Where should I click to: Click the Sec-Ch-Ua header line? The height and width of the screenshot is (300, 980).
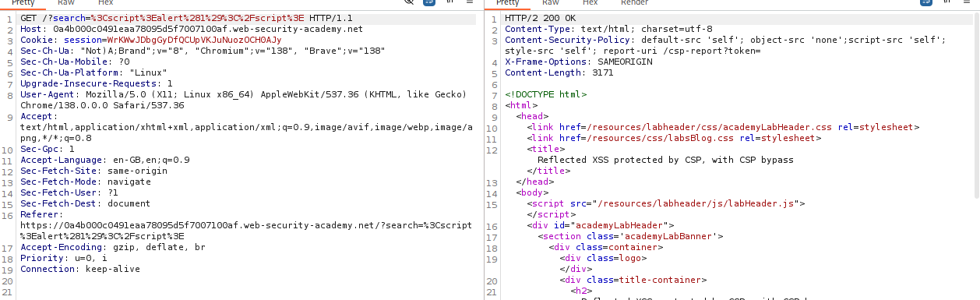(203, 51)
